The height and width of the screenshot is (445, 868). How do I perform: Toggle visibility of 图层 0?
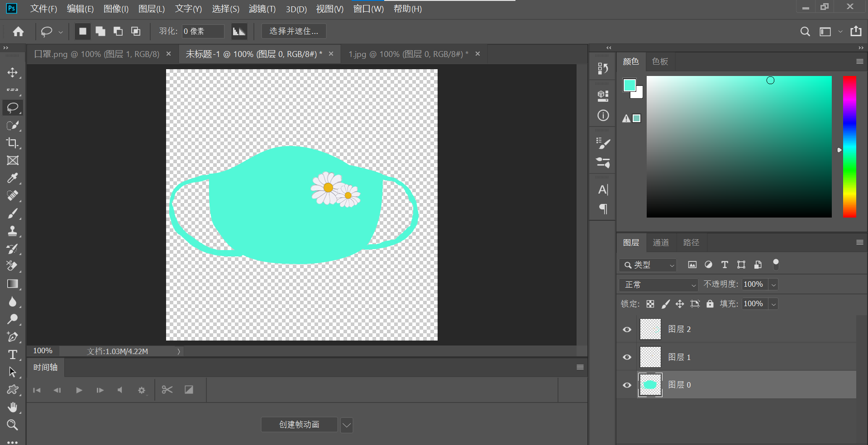pos(627,385)
